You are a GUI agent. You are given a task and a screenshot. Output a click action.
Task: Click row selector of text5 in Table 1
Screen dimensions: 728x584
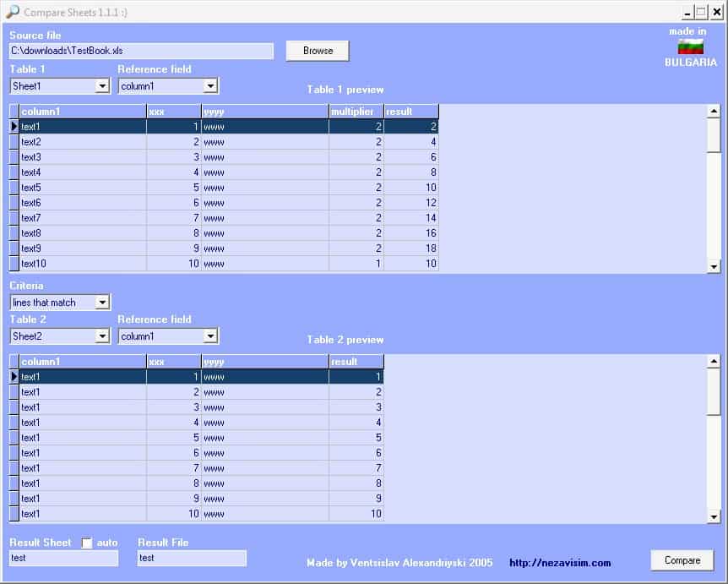14,188
